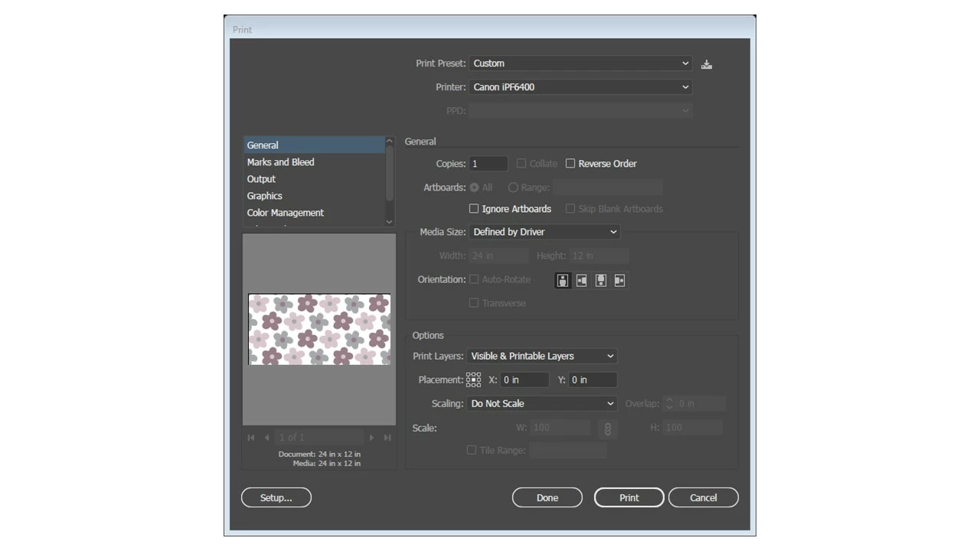The image size is (980, 551).
Task: Go to last page in preview
Action: (x=387, y=438)
